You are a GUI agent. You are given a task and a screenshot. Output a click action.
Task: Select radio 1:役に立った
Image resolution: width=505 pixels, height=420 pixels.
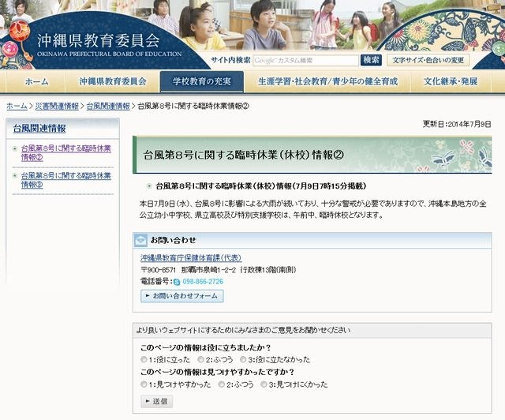pos(144,359)
